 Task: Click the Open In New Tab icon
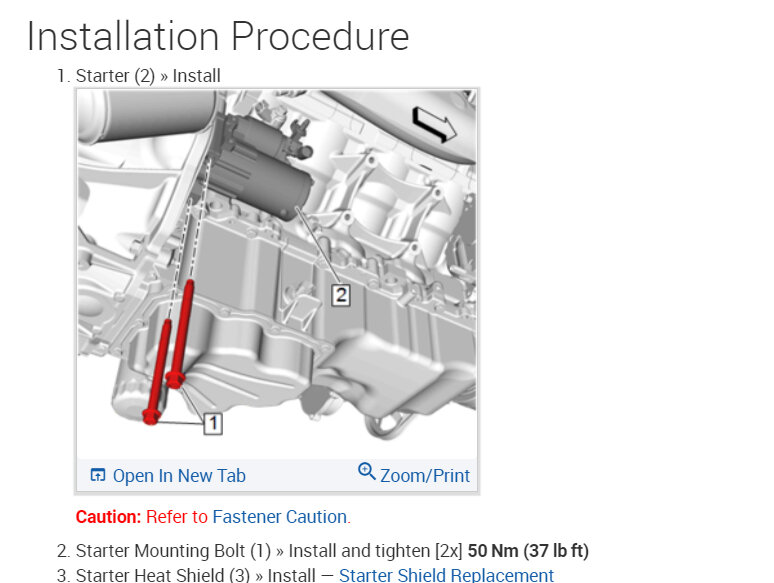pyautogui.click(x=98, y=475)
